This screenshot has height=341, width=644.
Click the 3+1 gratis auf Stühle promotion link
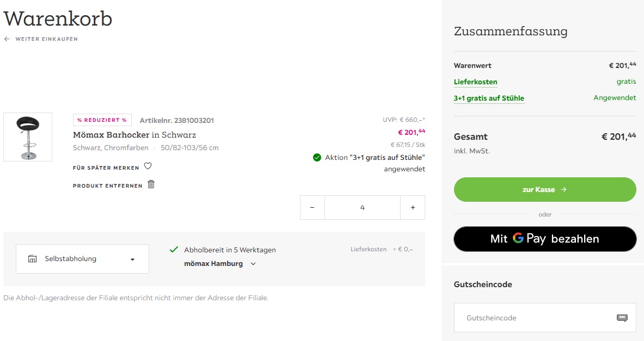point(489,98)
